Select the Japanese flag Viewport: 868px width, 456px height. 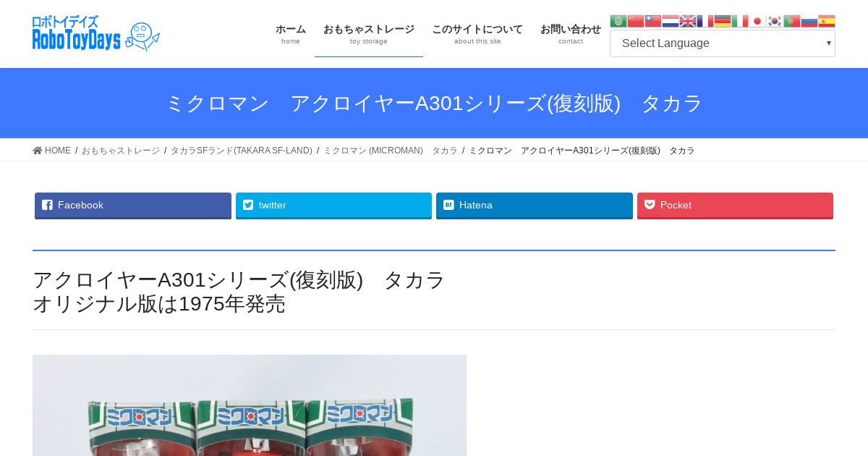coord(757,21)
